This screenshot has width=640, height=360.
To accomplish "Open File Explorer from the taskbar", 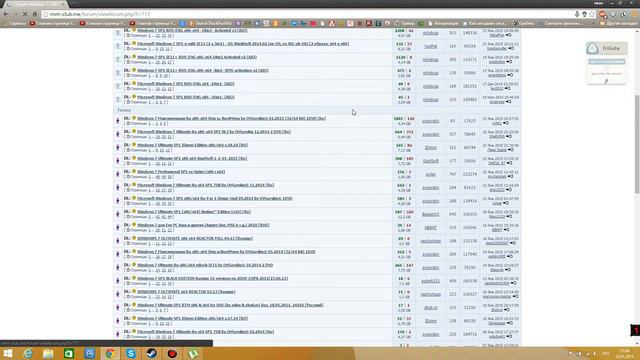I will 48,353.
